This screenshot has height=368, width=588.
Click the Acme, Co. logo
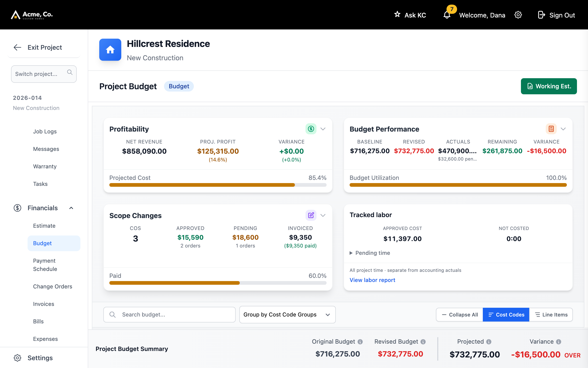click(x=32, y=15)
